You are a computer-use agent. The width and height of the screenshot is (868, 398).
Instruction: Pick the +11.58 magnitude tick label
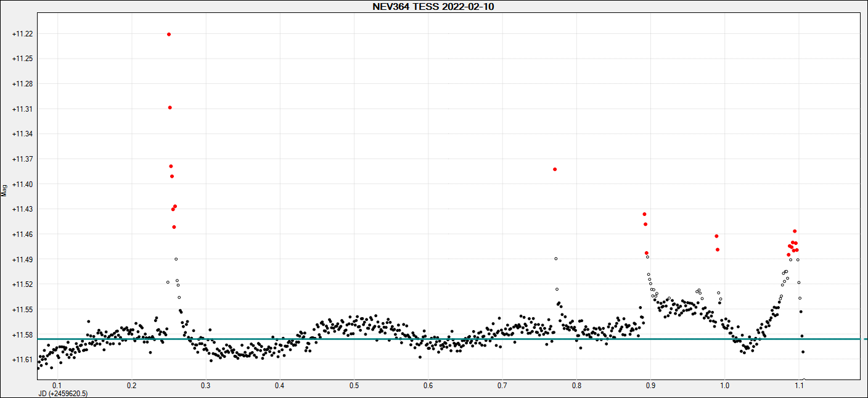(23, 334)
